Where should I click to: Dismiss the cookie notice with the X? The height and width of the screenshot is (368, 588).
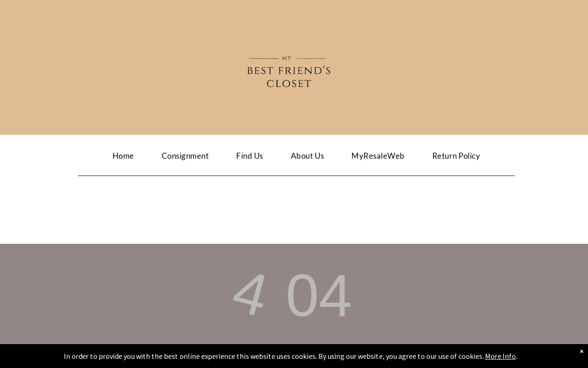[582, 351]
